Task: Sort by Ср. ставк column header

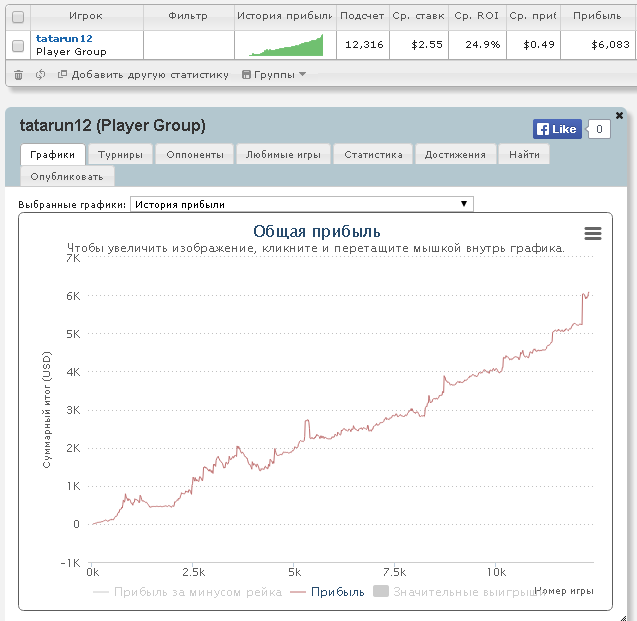Action: pos(418,16)
